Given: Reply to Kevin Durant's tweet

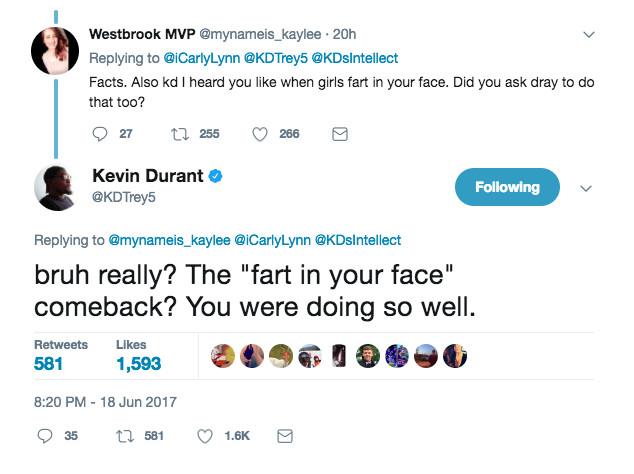Looking at the screenshot, I should 44,436.
